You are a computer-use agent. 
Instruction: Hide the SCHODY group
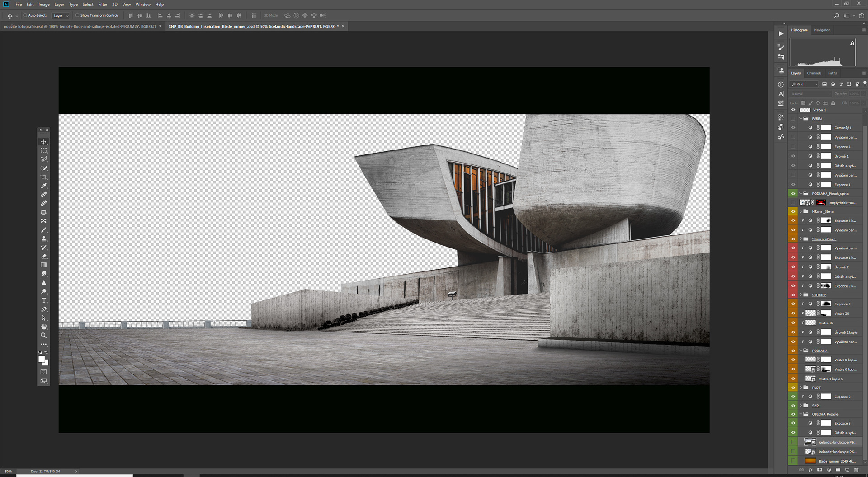click(793, 295)
